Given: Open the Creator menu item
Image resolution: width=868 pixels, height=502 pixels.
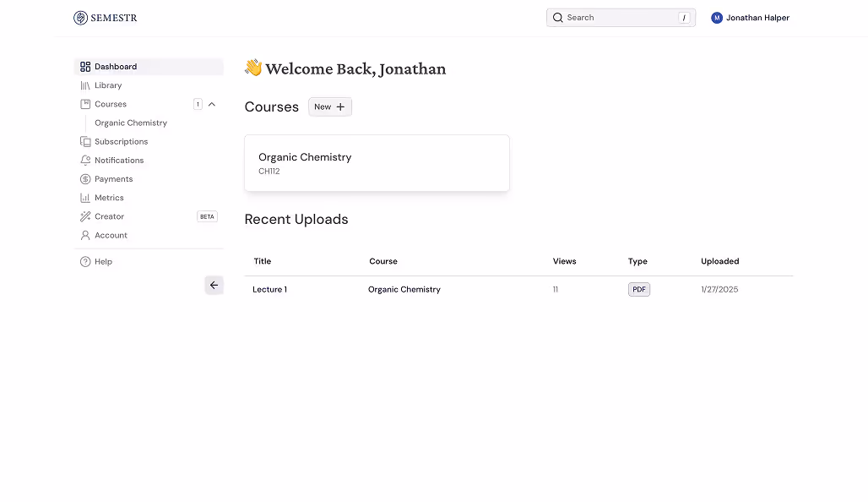Looking at the screenshot, I should click(149, 216).
